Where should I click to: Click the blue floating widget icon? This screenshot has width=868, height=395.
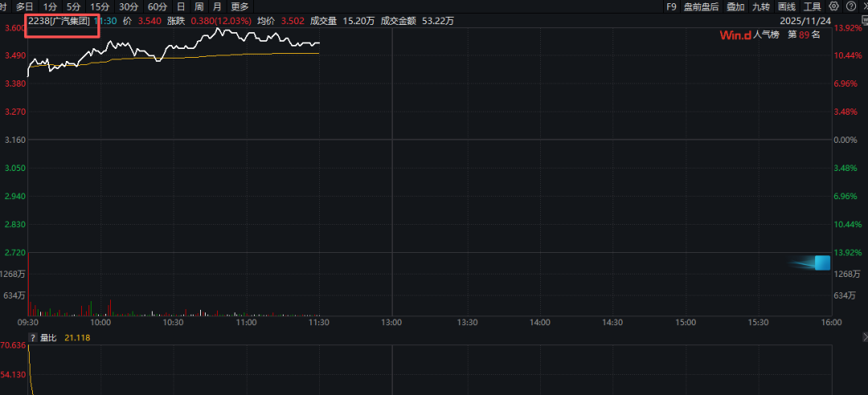pyautogui.click(x=821, y=263)
